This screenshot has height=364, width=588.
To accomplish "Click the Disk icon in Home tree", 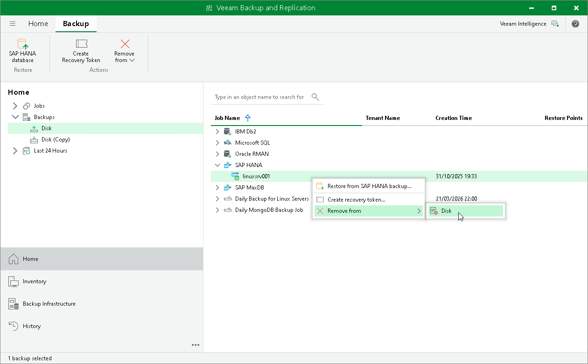I will (x=34, y=128).
